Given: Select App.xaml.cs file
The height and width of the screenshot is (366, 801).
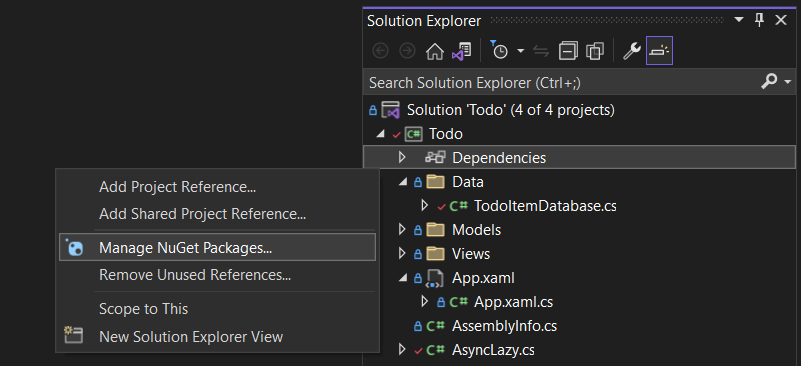Looking at the screenshot, I should click(513, 302).
